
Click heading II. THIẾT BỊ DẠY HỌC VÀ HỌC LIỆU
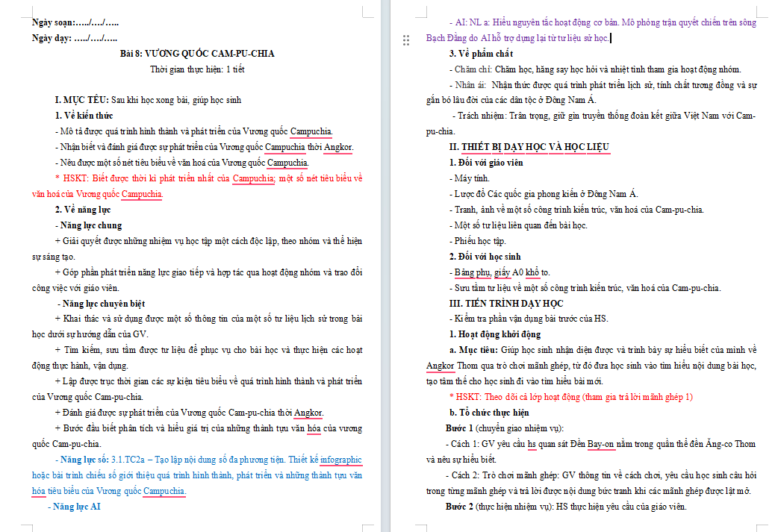(x=529, y=147)
